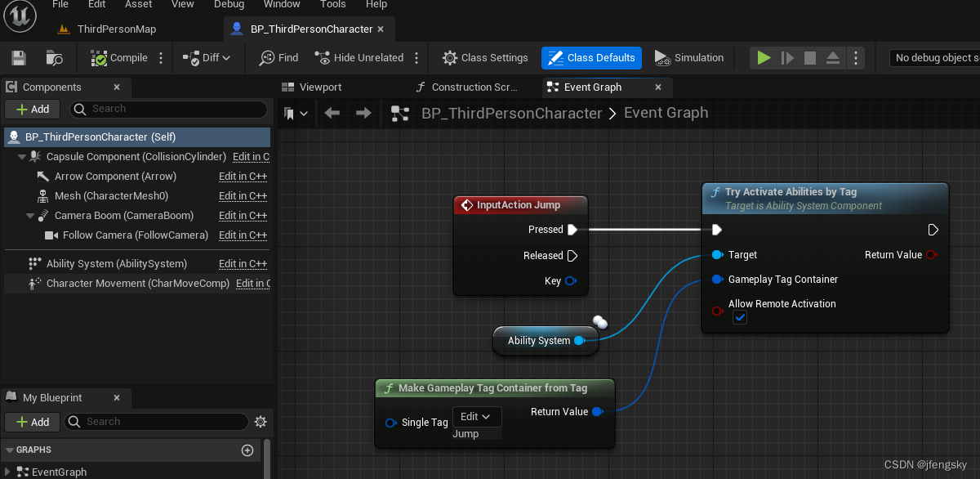
Task: Add a new component
Action: tap(32, 109)
